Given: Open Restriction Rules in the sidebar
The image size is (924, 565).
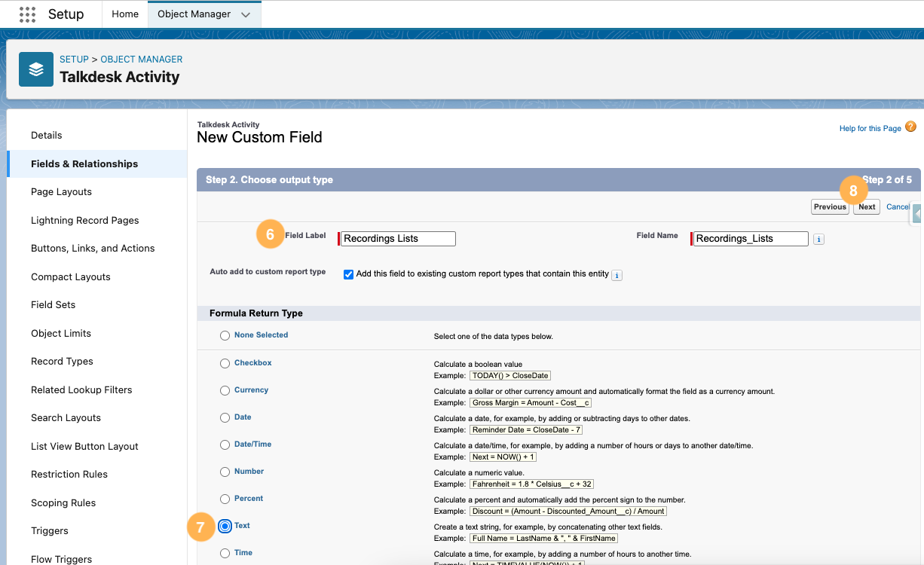Looking at the screenshot, I should (x=69, y=475).
